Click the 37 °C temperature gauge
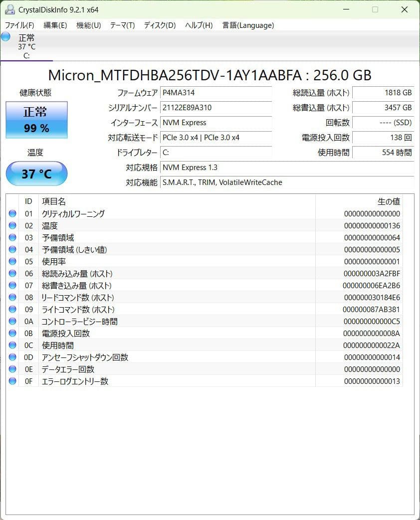Image resolution: width=420 pixels, height=520 pixels. 36,173
